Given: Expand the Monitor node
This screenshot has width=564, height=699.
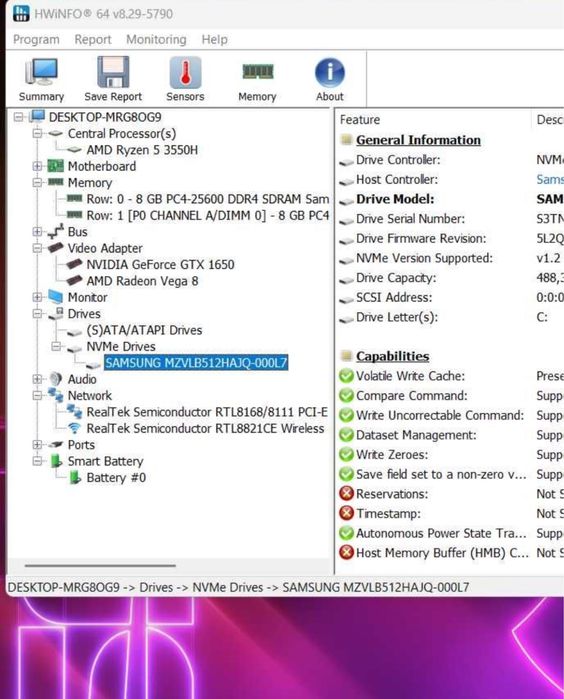Looking at the screenshot, I should point(37,297).
